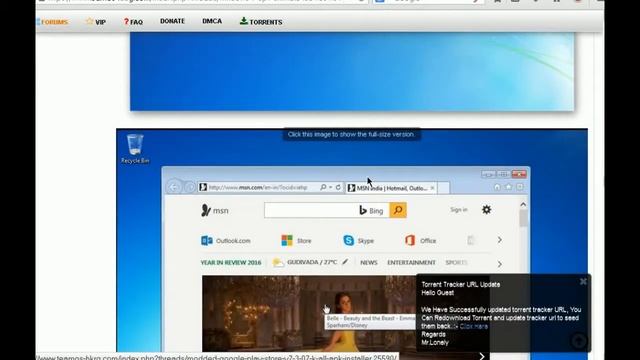Expand more msn categories next to SPORTS
The image size is (640, 360).
[x=500, y=264]
